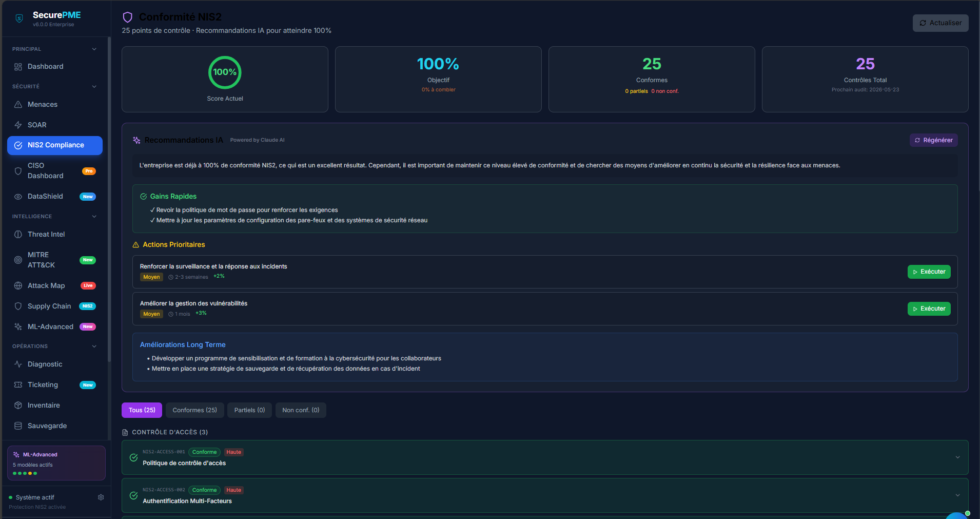The height and width of the screenshot is (519, 980).
Task: Click the Actualiser button
Action: tap(940, 23)
